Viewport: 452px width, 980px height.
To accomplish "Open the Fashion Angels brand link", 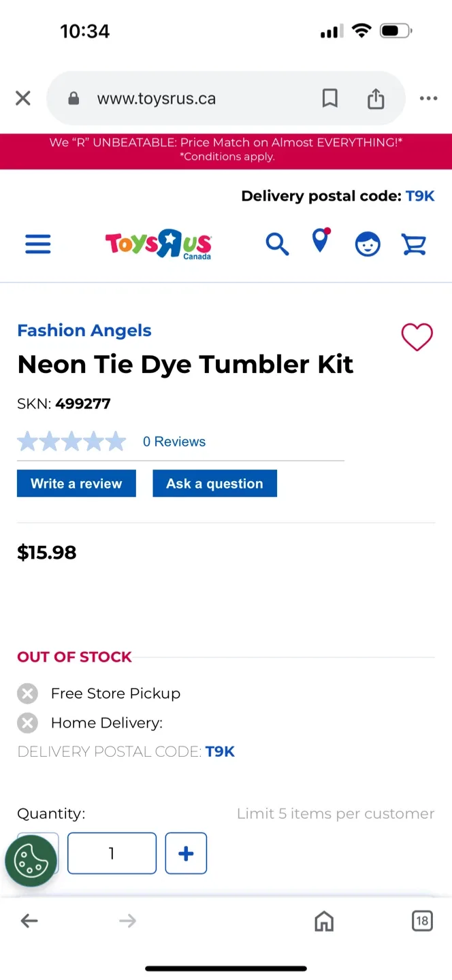I will (x=84, y=331).
